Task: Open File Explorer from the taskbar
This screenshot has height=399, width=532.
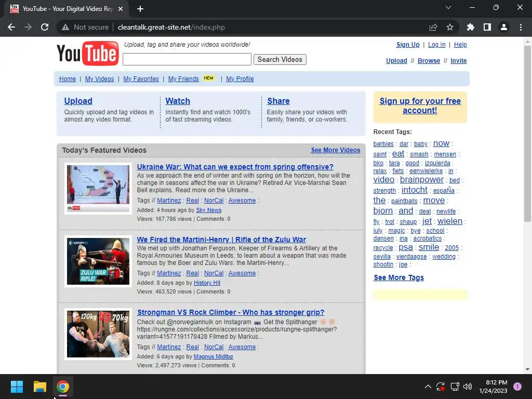Action: [39, 387]
